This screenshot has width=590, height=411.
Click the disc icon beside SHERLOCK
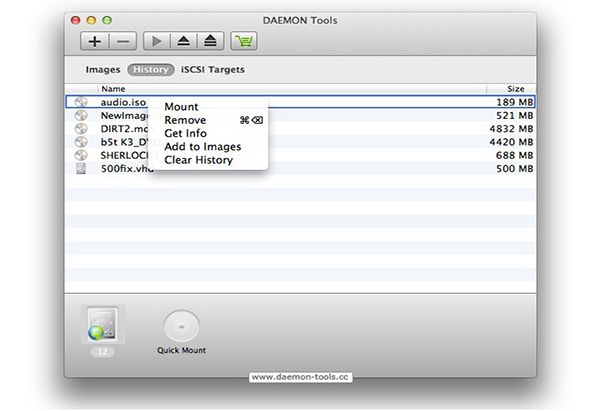pos(81,155)
